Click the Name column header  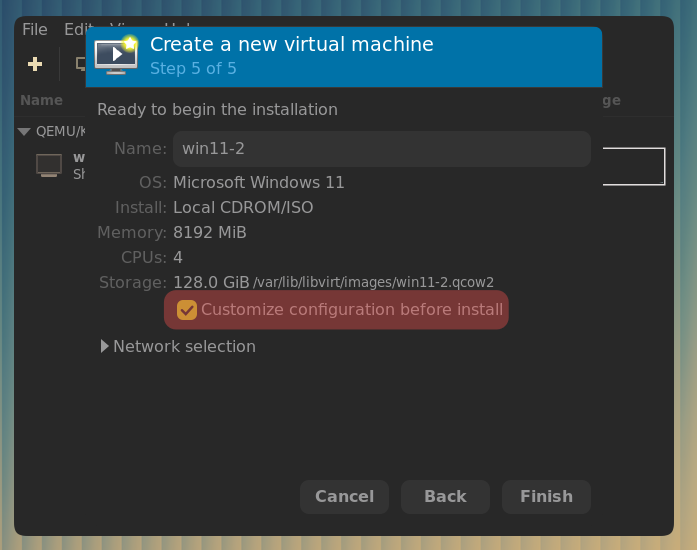[x=41, y=100]
